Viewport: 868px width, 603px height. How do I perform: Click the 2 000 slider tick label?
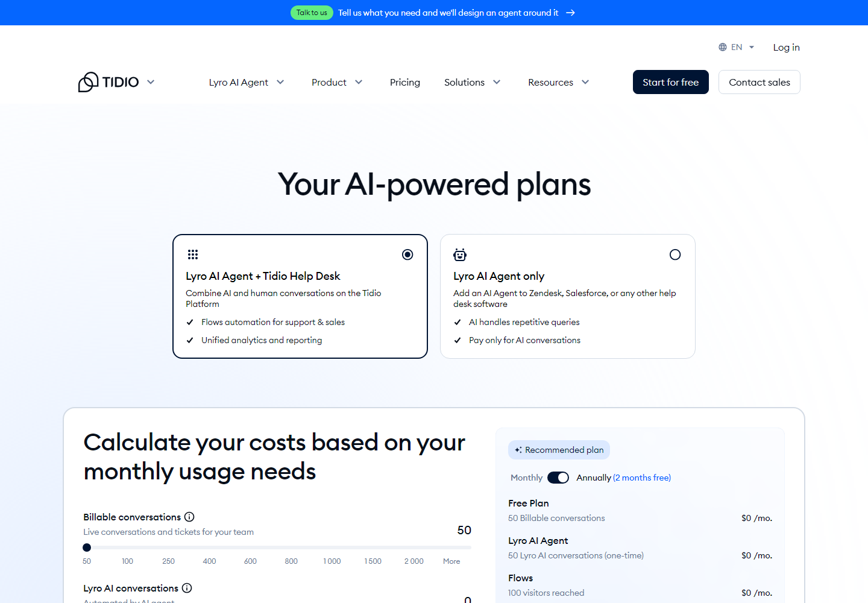pos(414,561)
